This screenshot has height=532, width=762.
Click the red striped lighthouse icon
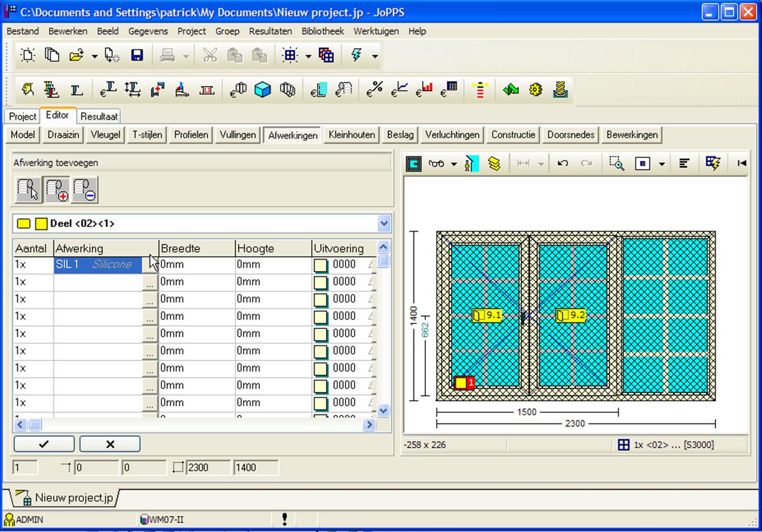[x=480, y=90]
